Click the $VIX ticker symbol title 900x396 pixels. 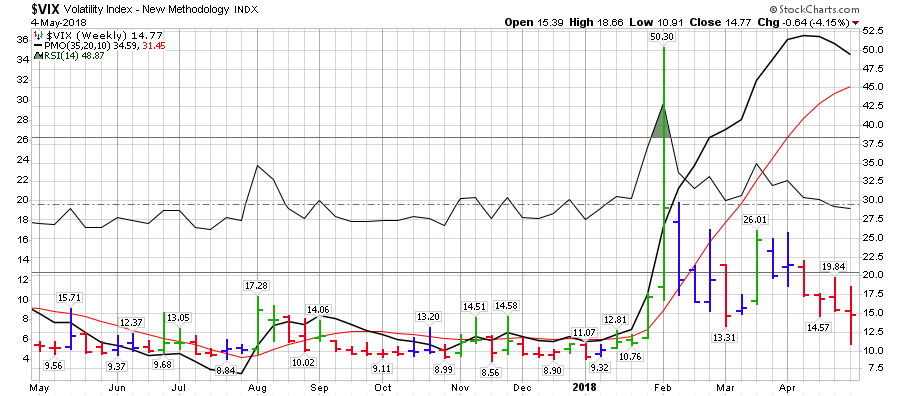click(x=45, y=9)
